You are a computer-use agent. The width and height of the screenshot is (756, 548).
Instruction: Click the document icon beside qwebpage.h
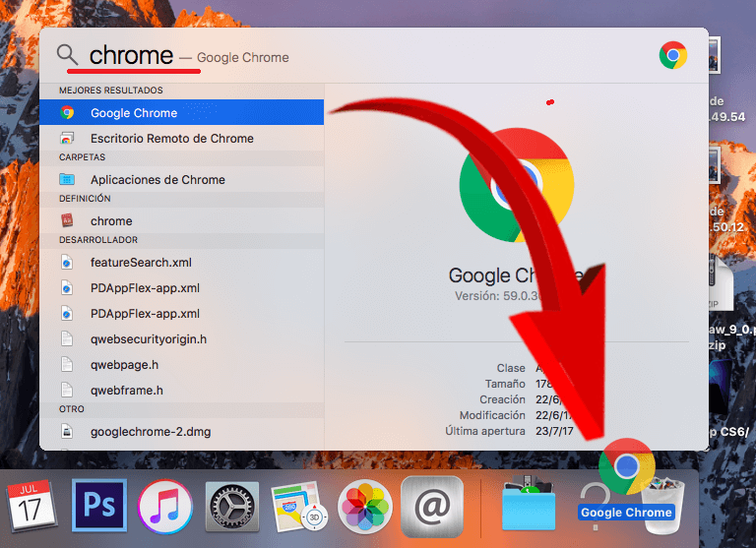point(67,364)
